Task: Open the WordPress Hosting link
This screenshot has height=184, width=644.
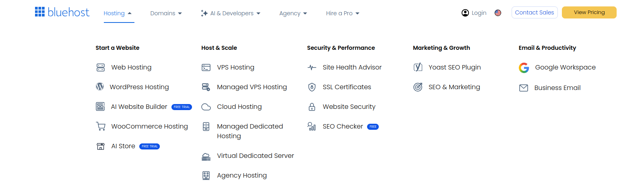Action: (139, 87)
